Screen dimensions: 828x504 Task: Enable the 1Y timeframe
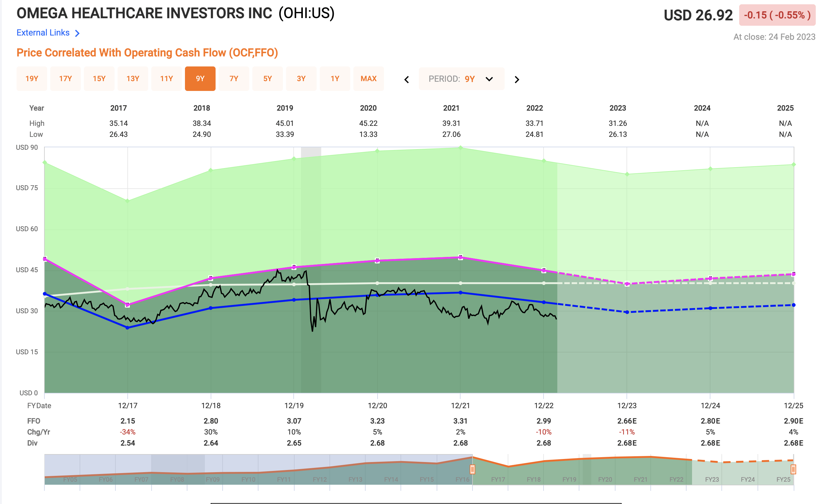click(x=335, y=79)
